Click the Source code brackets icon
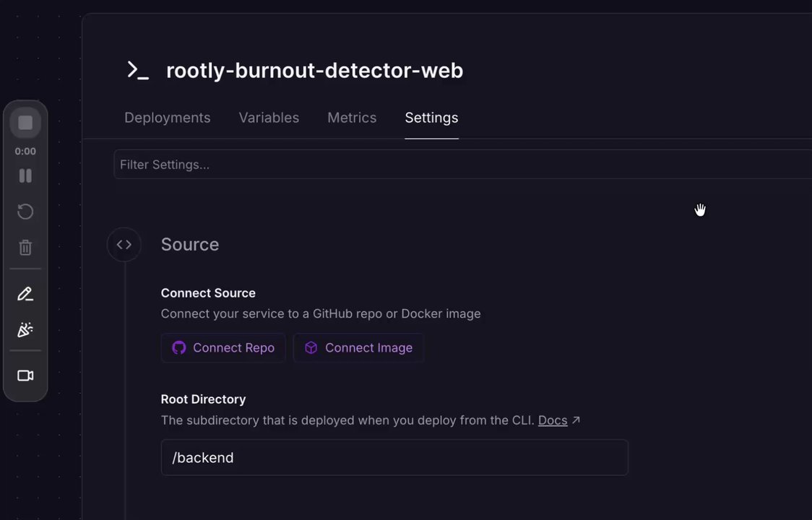812x520 pixels. pos(124,244)
